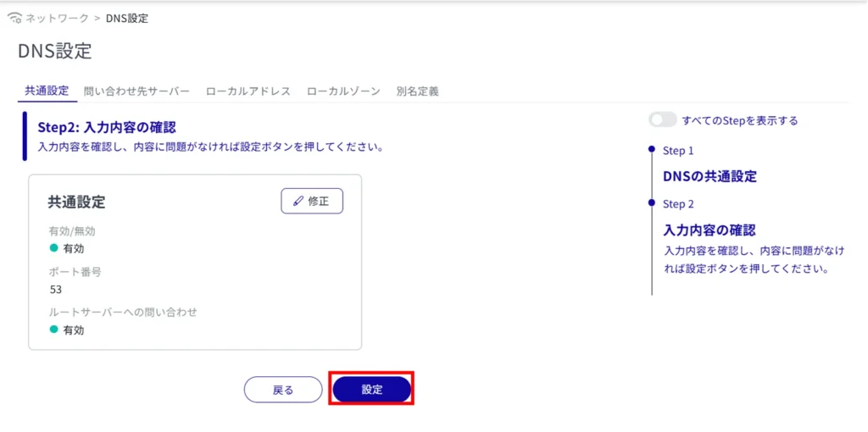This screenshot has width=868, height=432.
Task: Select the 別名定義 tab
Action: click(x=417, y=91)
